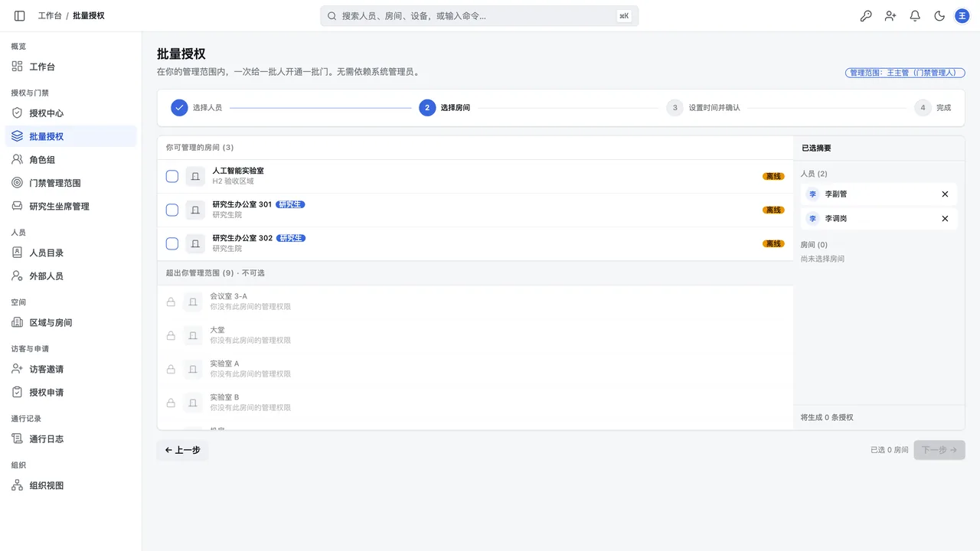980x551 pixels.
Task: Click the lock icon beside 会议室 3-A
Action: (171, 302)
